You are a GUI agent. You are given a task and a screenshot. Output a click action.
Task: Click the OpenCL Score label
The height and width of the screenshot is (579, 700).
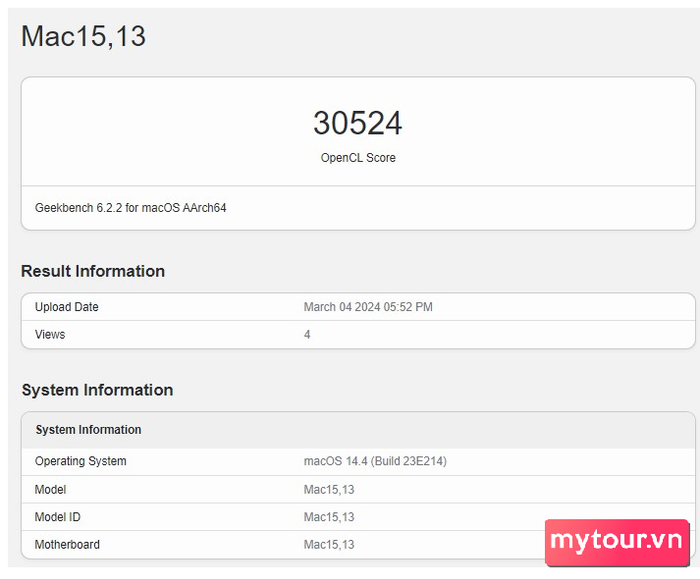click(x=358, y=158)
